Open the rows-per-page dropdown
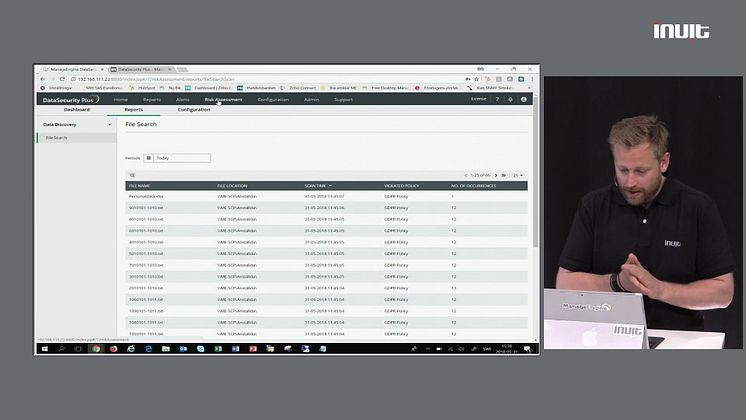This screenshot has height=420, width=746. pyautogui.click(x=518, y=175)
